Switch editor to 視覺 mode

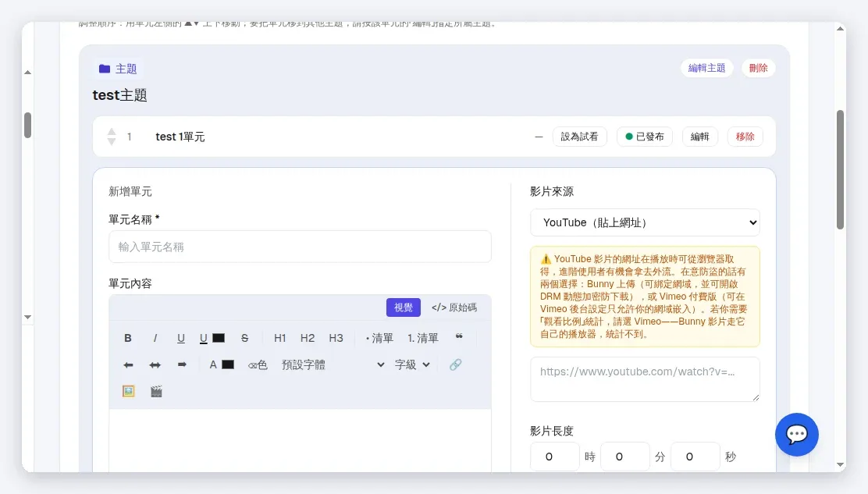click(x=404, y=307)
